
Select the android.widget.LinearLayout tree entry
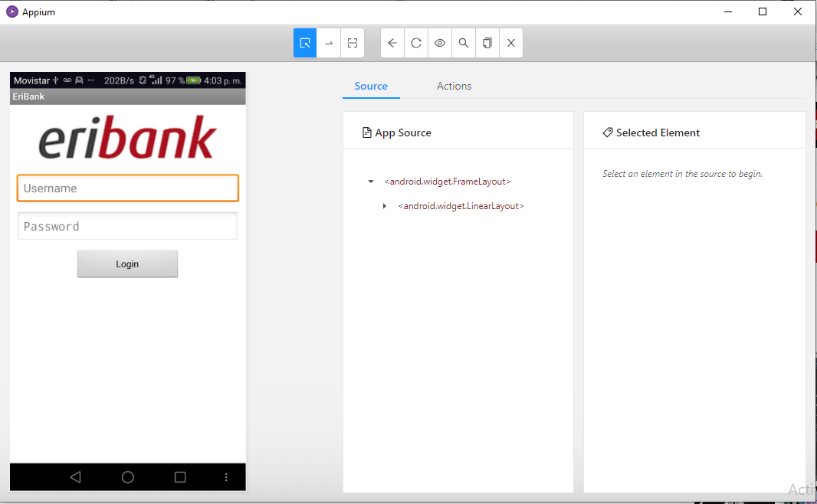click(461, 206)
